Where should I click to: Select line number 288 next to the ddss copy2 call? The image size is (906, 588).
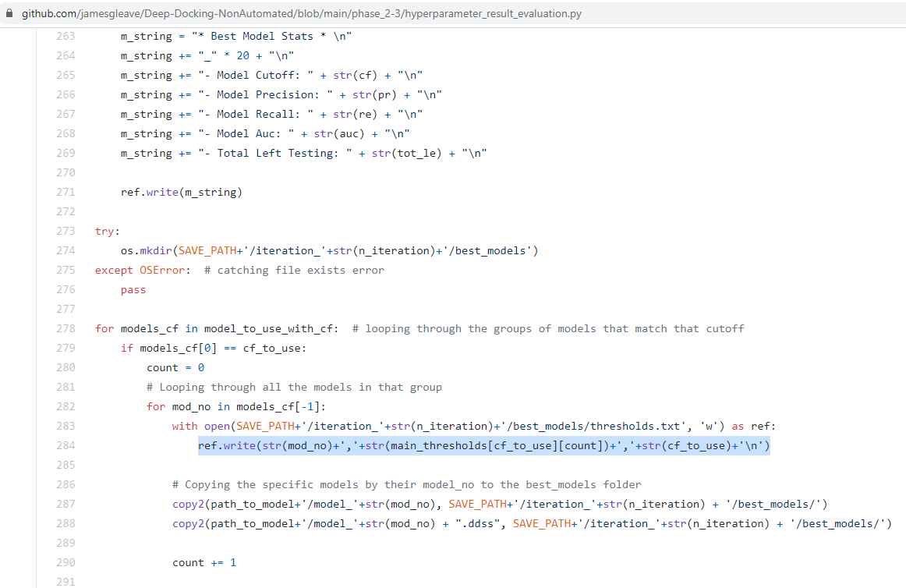click(65, 522)
